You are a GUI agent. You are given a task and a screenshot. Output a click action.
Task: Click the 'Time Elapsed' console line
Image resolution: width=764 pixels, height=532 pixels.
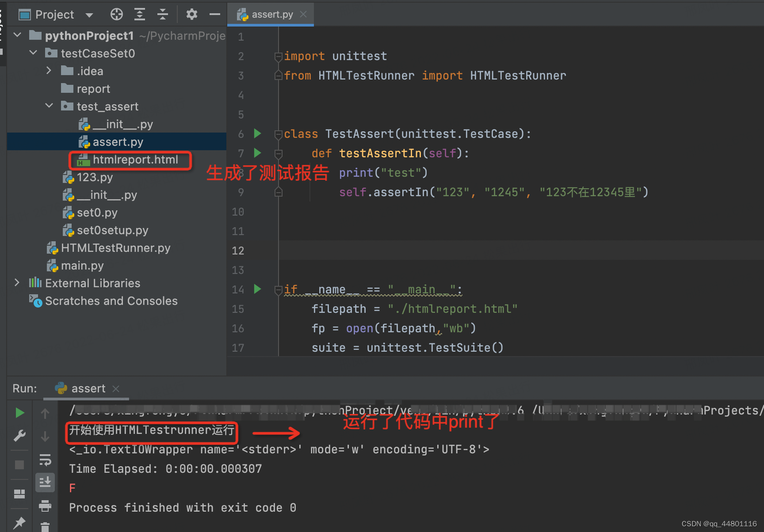(x=165, y=469)
